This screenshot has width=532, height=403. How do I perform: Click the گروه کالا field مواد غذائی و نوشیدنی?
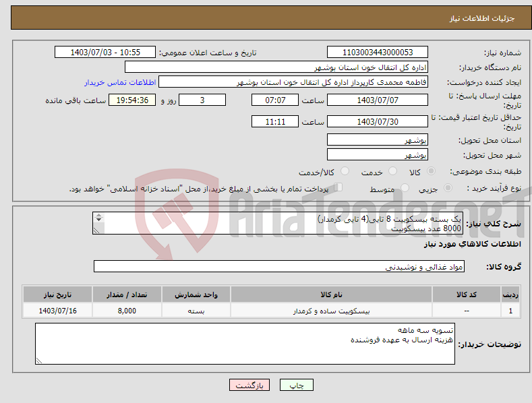[x=279, y=266]
